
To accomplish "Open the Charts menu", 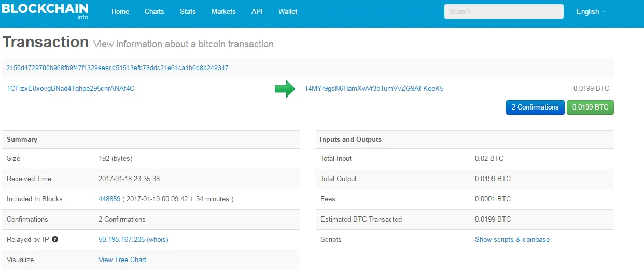I will (x=155, y=11).
